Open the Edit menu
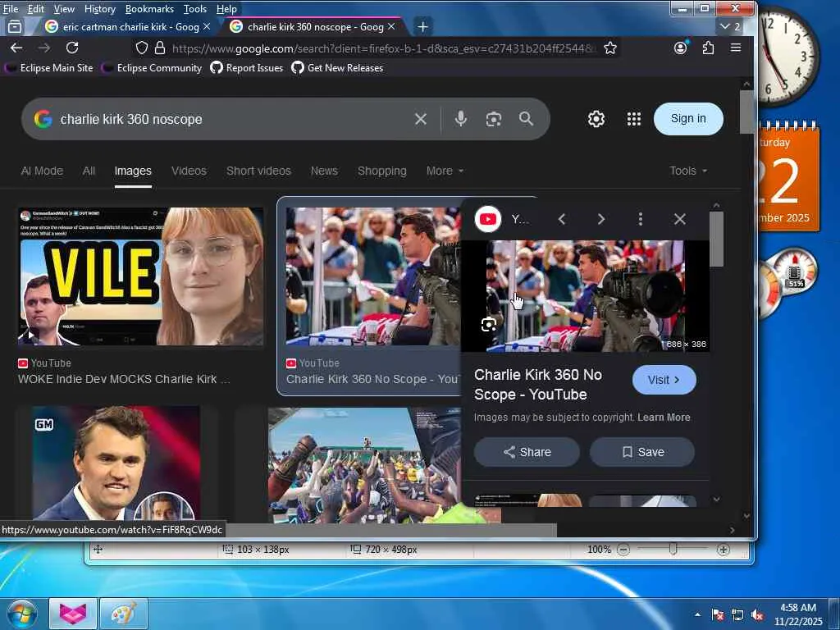Viewport: 840px width, 630px height. [36, 8]
